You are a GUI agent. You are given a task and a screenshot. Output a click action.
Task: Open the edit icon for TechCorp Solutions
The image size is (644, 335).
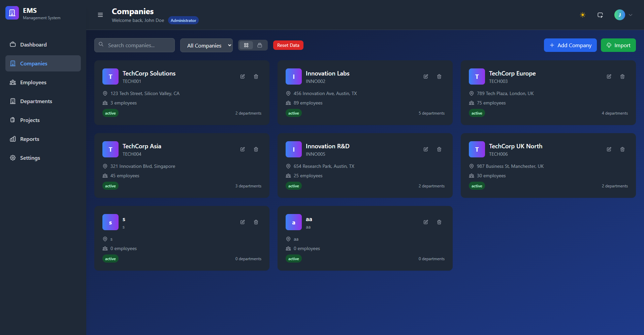243,77
